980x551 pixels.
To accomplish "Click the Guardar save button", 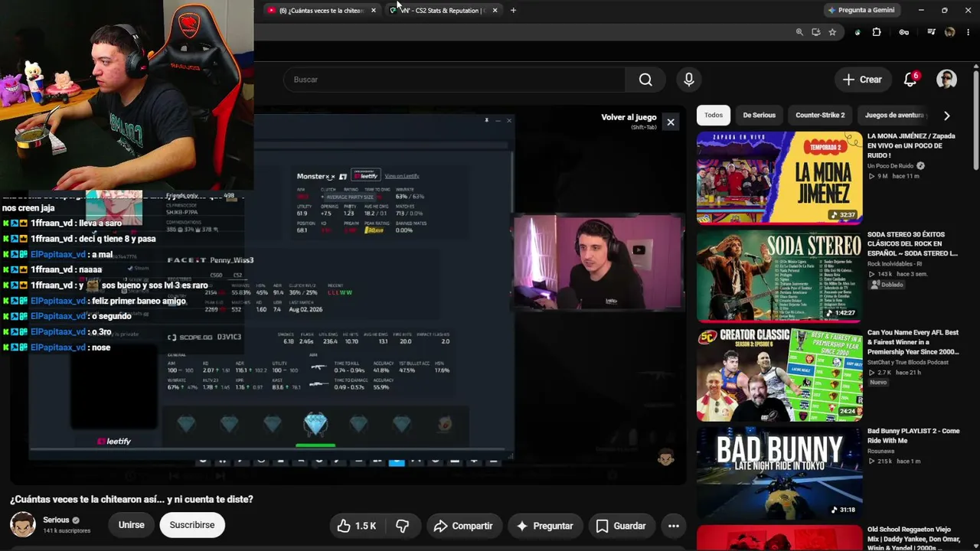I will click(621, 526).
